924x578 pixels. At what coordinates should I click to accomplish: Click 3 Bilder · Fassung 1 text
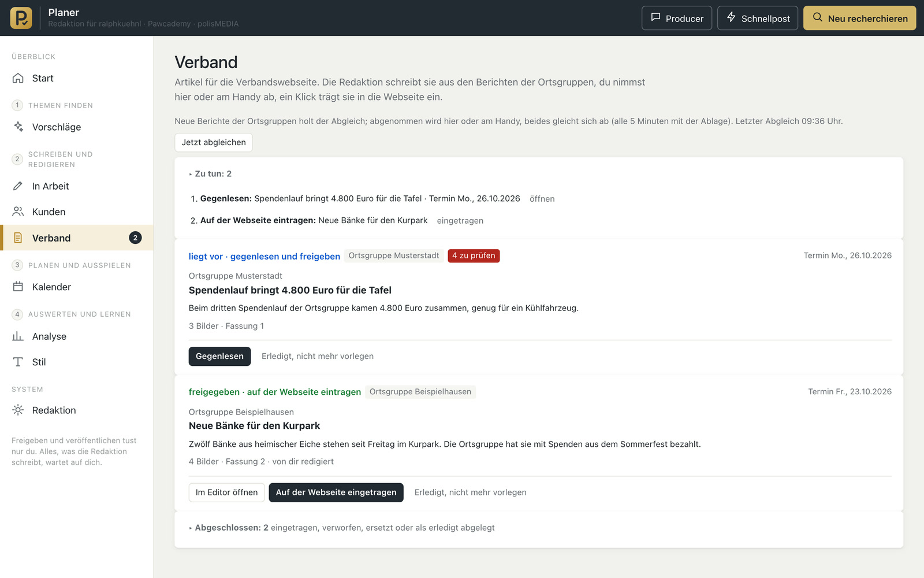point(226,326)
